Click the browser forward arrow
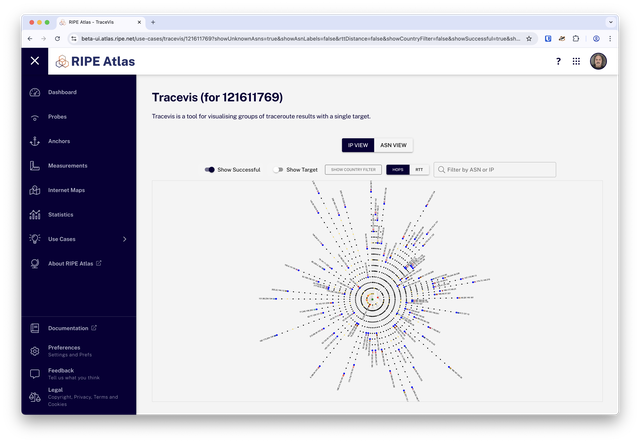Viewport: 640px width, 443px height. pyautogui.click(x=44, y=38)
